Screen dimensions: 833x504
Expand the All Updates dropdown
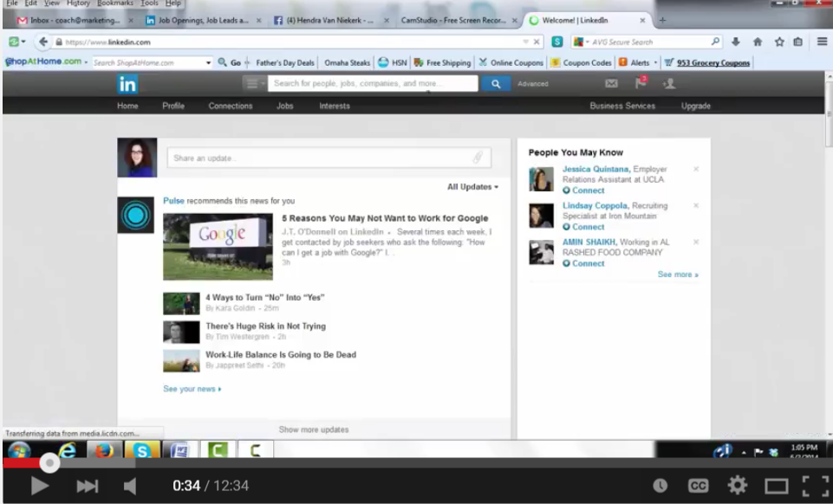tap(472, 187)
